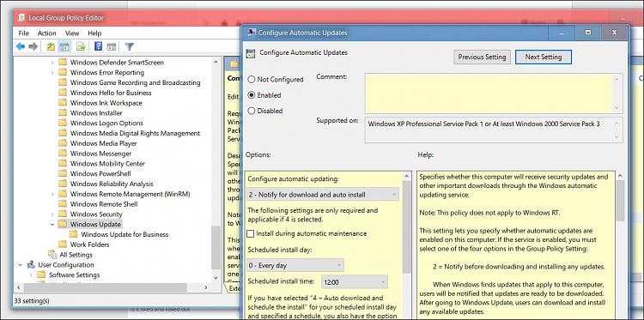Click Local Group Policy Editor title icon
The height and width of the screenshot is (320, 644).
tap(21, 18)
